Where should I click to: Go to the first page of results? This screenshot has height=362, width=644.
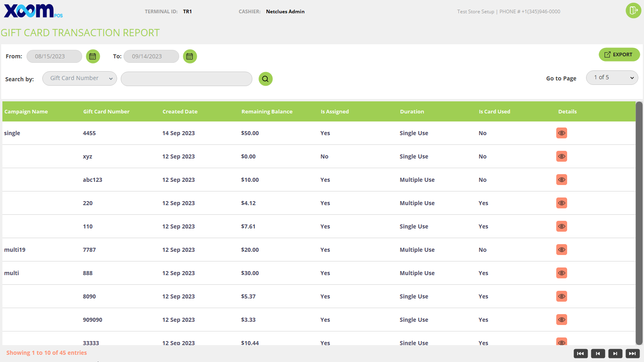pos(580,354)
